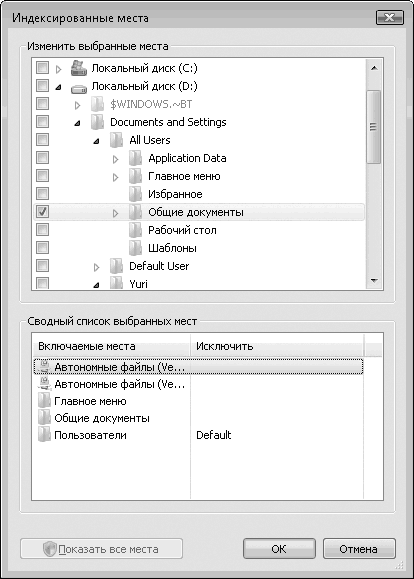Uncheck the Общие документы checkbox

click(42, 212)
